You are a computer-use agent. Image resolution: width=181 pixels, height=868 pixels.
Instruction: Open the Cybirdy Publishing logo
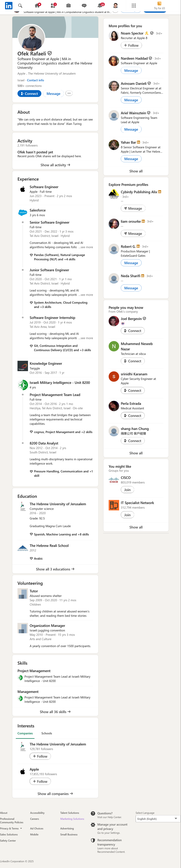[114, 194]
